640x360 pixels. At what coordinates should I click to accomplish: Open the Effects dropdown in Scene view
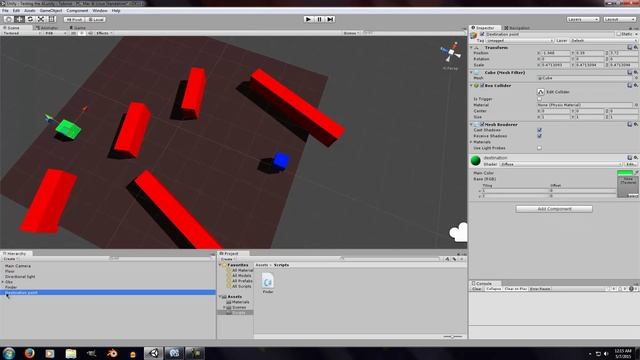(104, 33)
